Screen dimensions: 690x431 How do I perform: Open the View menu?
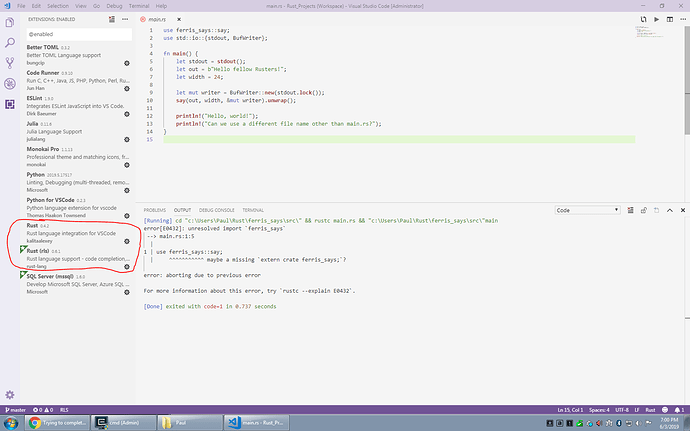click(81, 6)
